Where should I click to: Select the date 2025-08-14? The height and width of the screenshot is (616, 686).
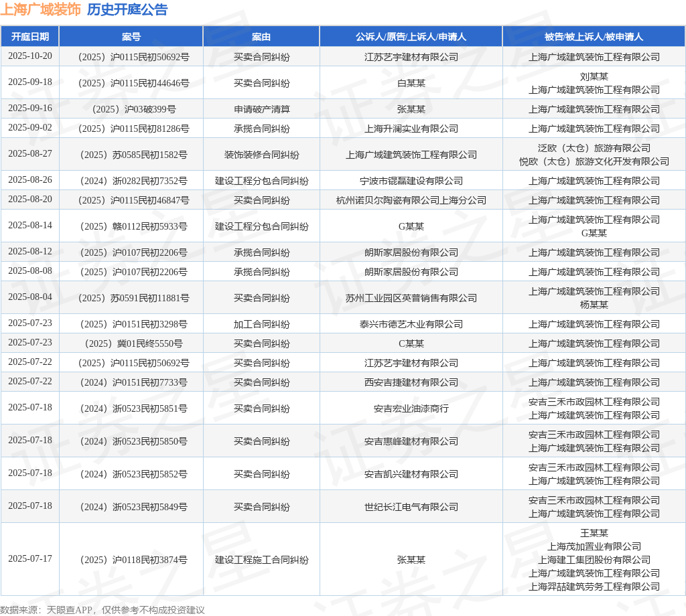tap(29, 226)
